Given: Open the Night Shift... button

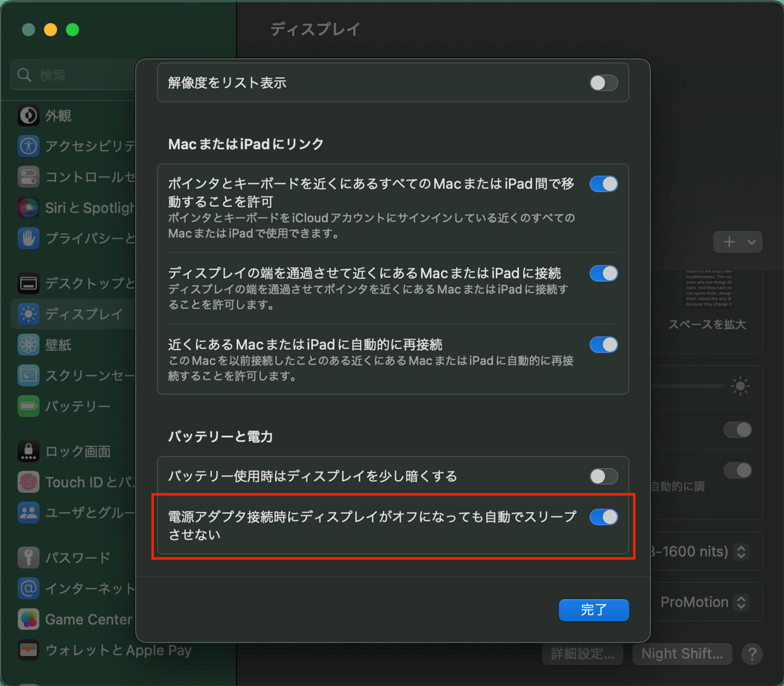Looking at the screenshot, I should (682, 654).
